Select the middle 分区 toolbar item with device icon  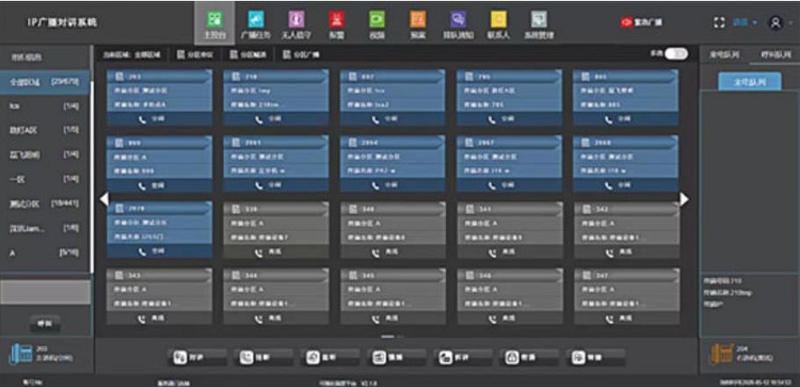(247, 55)
